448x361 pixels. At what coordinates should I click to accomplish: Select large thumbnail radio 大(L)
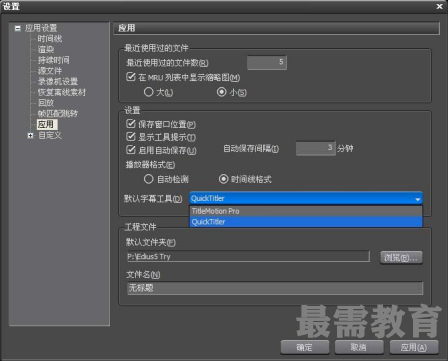(x=149, y=92)
